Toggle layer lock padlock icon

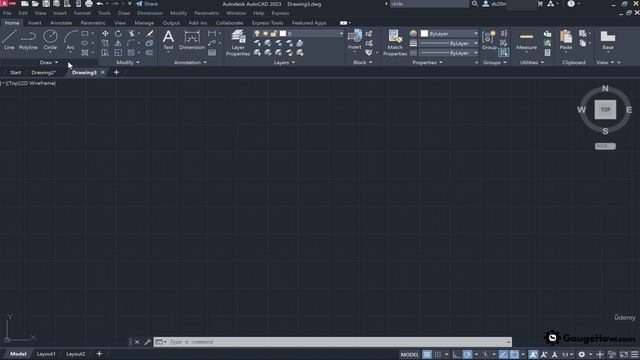tap(274, 33)
